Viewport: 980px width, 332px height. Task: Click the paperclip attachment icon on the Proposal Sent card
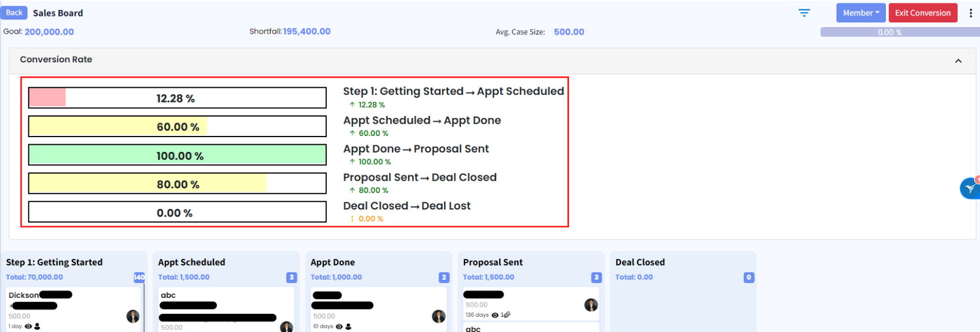click(507, 315)
